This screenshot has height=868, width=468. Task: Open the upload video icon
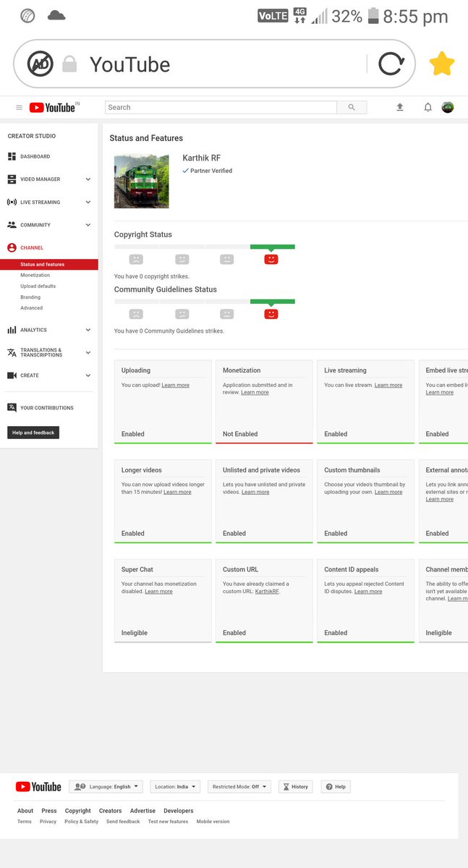pyautogui.click(x=399, y=107)
